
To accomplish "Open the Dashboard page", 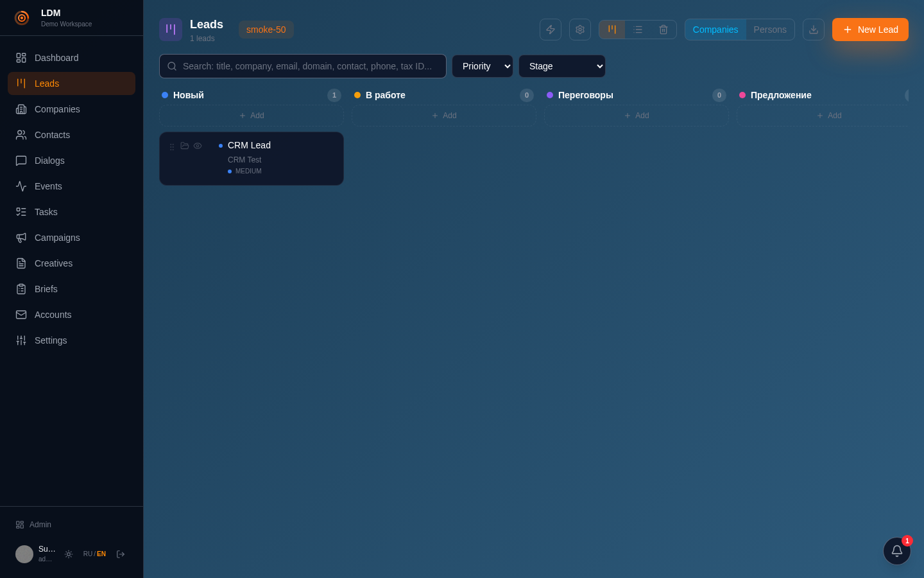I will (x=71, y=58).
